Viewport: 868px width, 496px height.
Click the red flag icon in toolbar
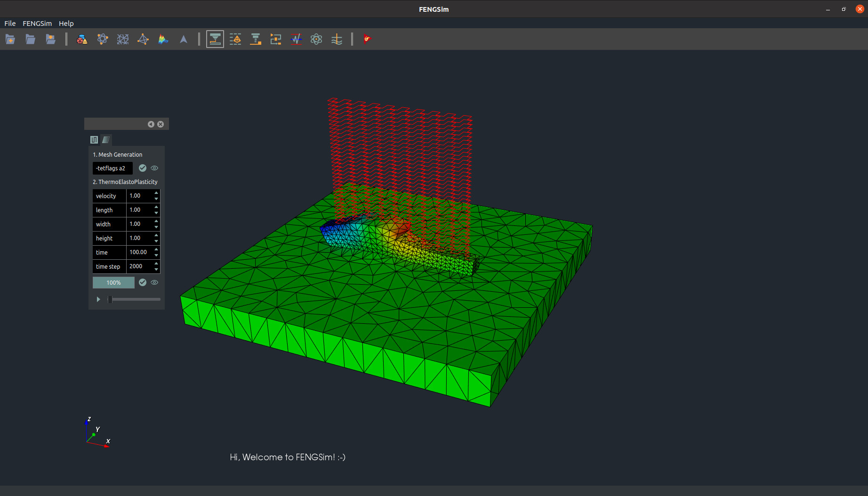point(367,40)
